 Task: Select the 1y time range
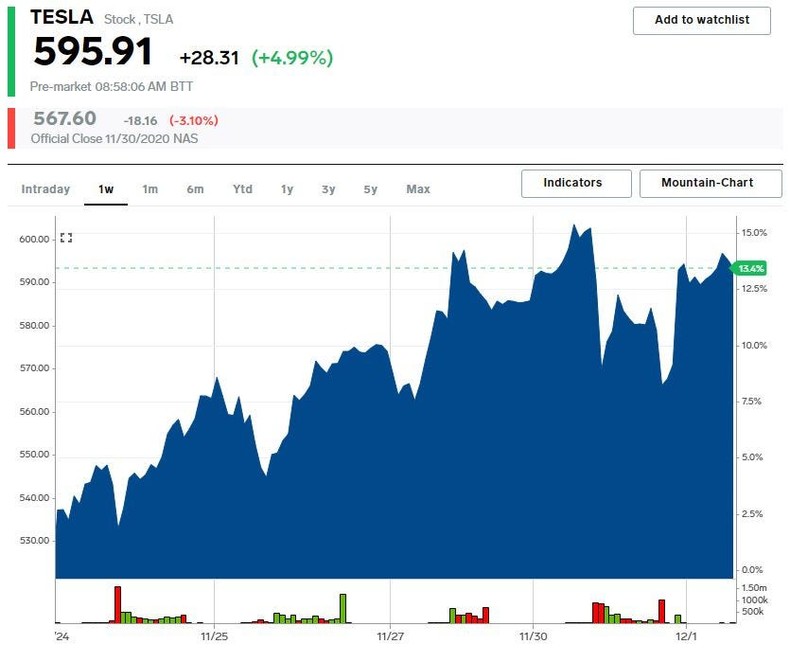(x=287, y=189)
